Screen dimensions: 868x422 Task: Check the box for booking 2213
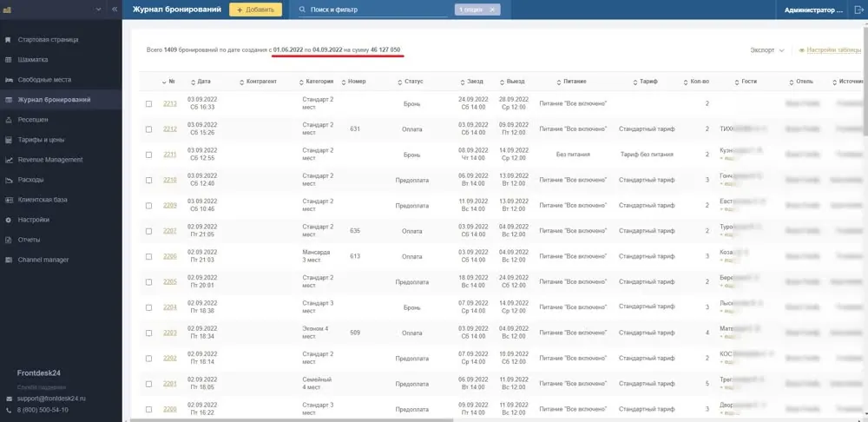point(149,103)
